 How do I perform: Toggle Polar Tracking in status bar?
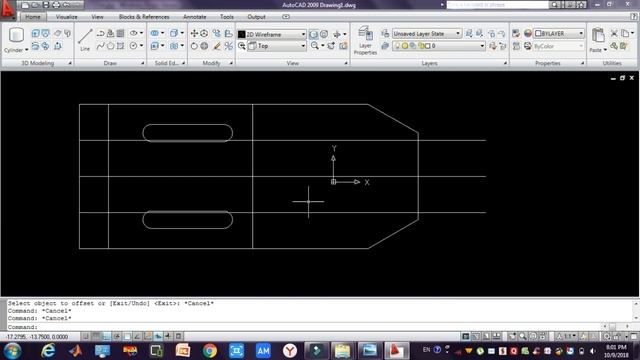click(117, 337)
